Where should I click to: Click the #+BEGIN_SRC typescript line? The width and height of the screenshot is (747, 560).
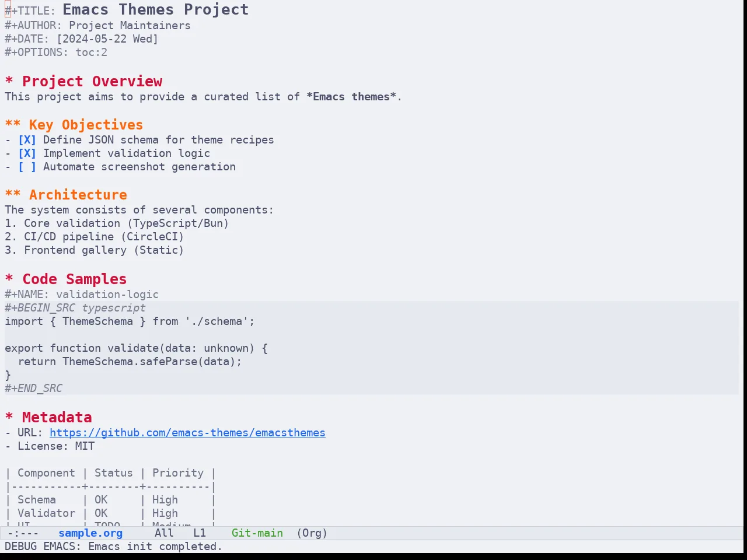pyautogui.click(x=75, y=308)
